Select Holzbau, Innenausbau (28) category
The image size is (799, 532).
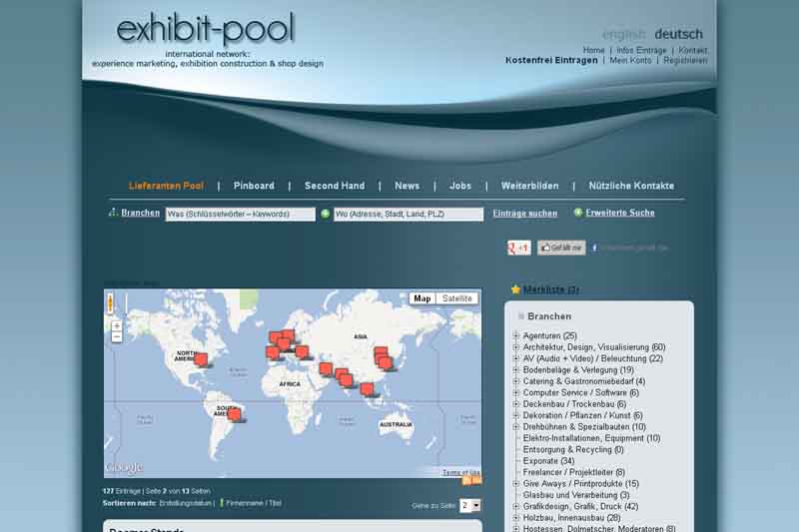pyautogui.click(x=571, y=518)
